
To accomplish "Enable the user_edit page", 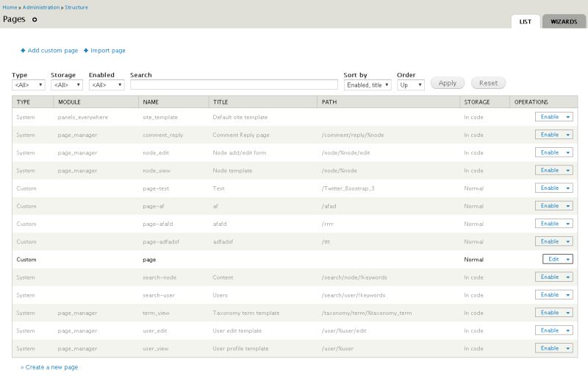I will [549, 330].
